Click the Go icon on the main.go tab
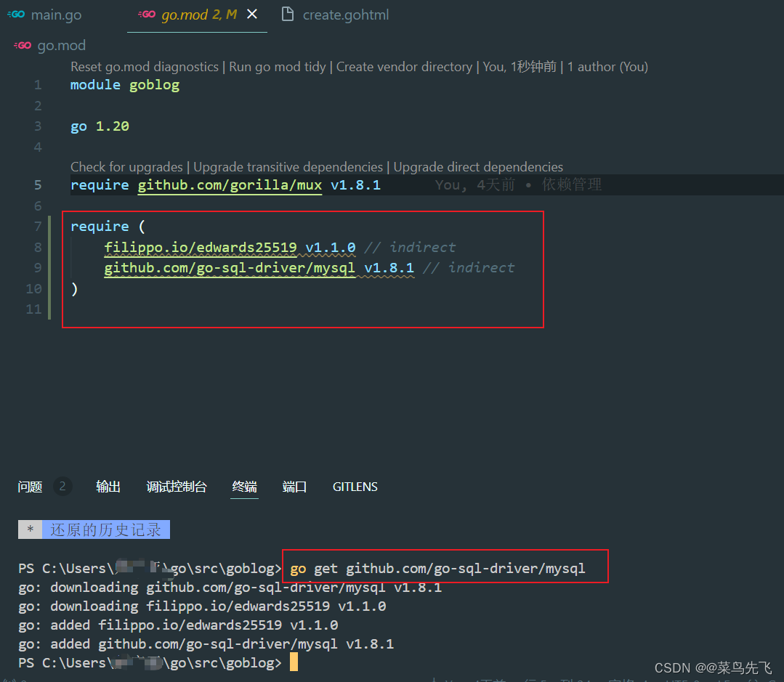The width and height of the screenshot is (784, 682). [x=15, y=14]
